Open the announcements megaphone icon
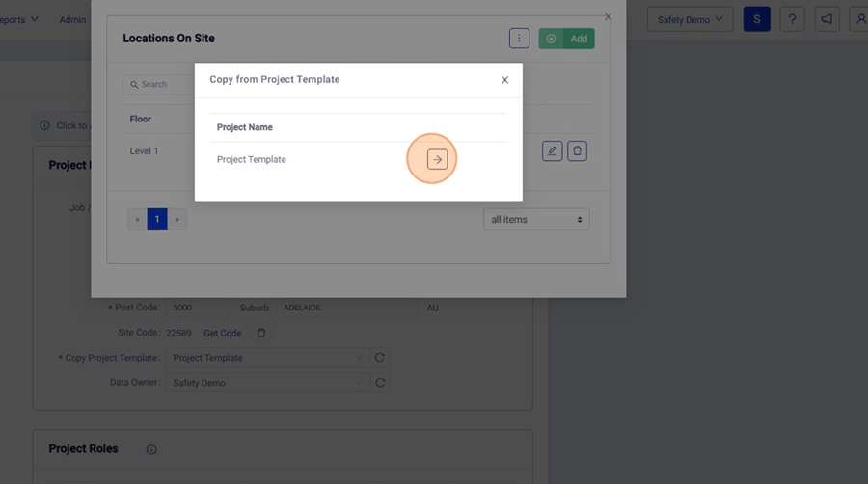Screen dimensions: 868x484 pos(826,19)
